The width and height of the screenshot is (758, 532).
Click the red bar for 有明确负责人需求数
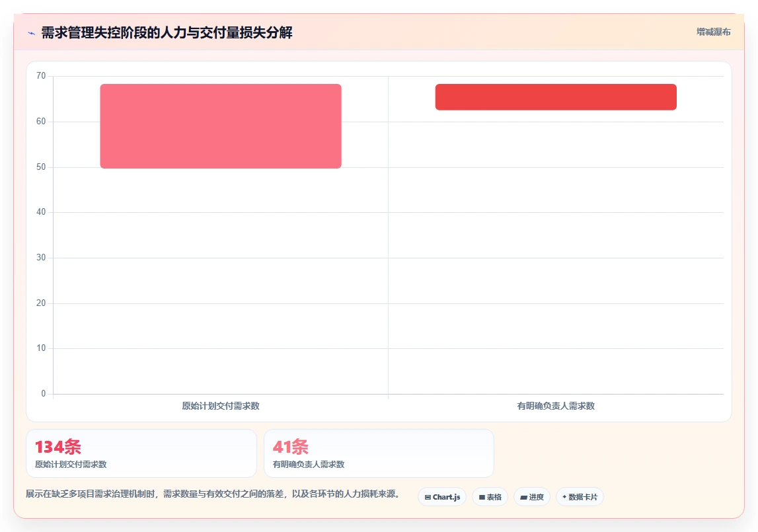click(x=555, y=97)
